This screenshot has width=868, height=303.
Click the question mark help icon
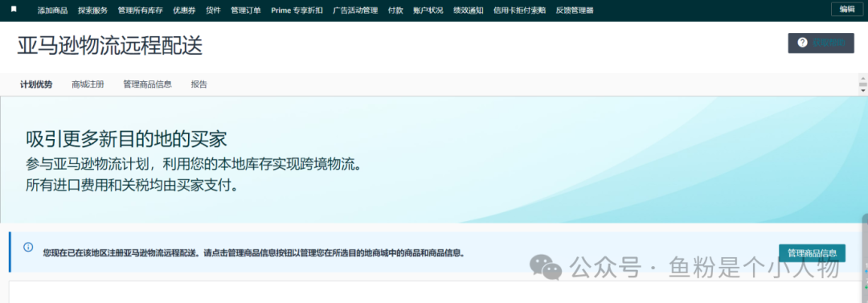coord(802,43)
